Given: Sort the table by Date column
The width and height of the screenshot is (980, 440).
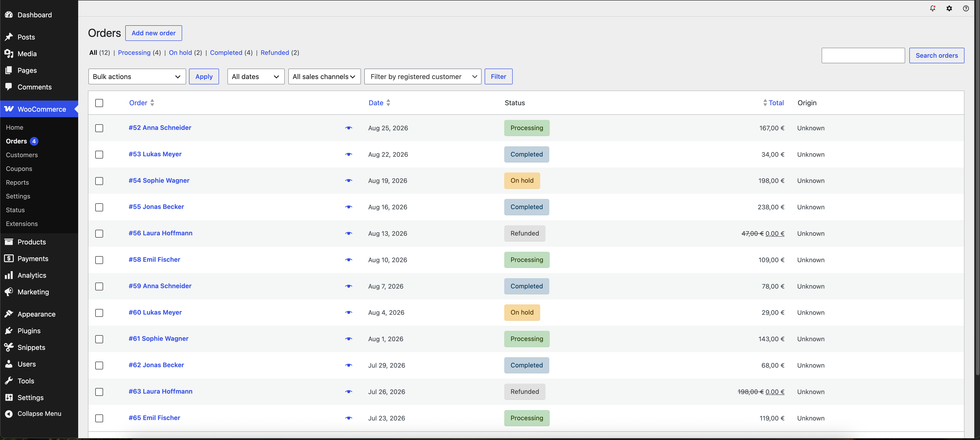Looking at the screenshot, I should [379, 103].
